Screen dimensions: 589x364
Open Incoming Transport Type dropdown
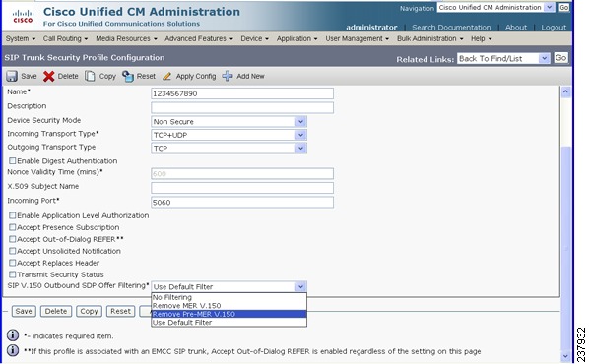(x=229, y=135)
